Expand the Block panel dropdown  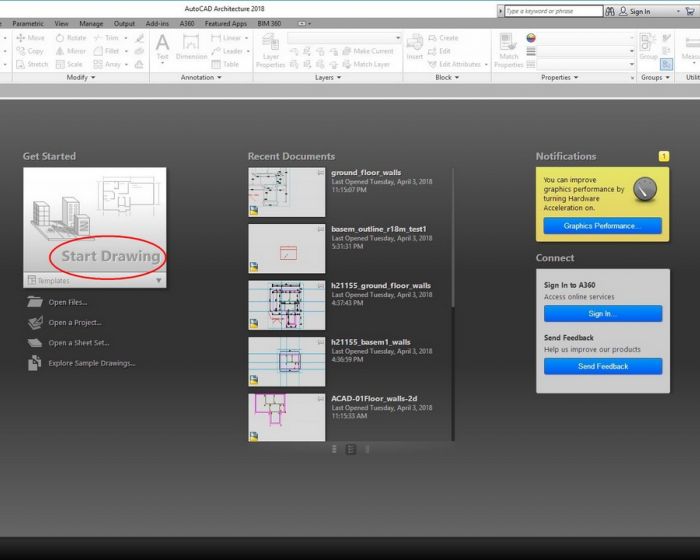point(447,77)
